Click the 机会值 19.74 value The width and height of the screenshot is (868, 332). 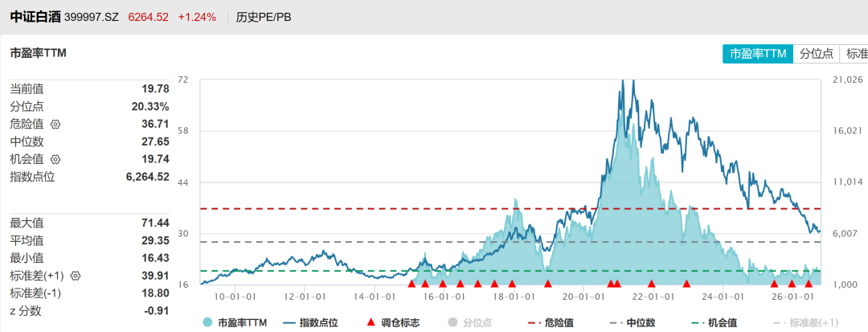coord(155,159)
